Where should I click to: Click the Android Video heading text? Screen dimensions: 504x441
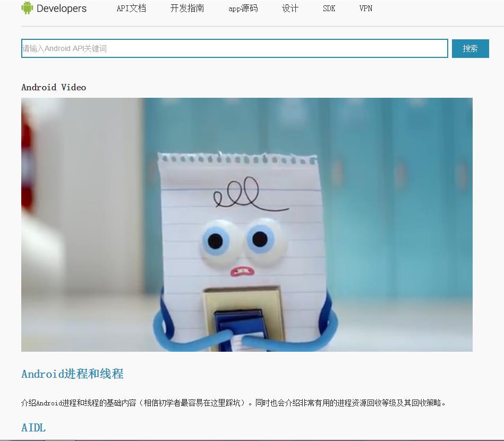[54, 87]
